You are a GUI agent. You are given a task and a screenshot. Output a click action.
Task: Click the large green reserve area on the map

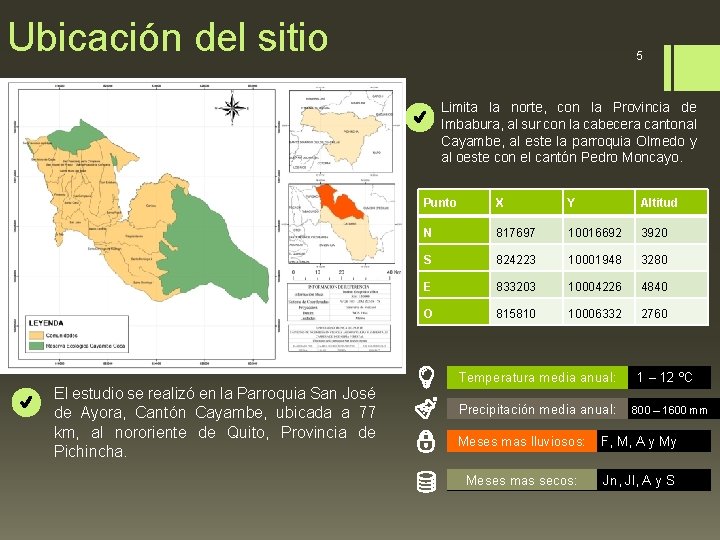pyautogui.click(x=211, y=248)
